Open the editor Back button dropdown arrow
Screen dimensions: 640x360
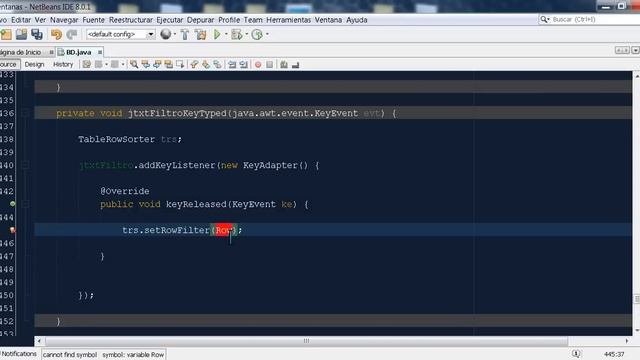106,64
